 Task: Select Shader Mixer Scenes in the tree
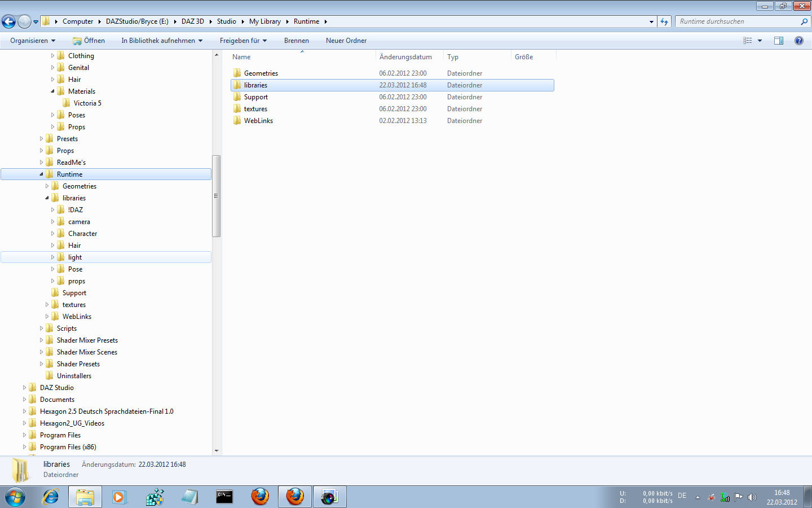87,352
